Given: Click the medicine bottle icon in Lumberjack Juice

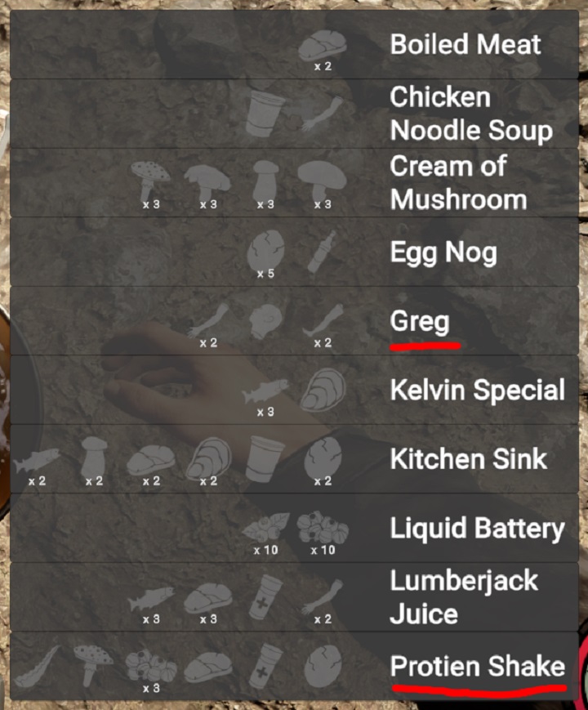Looking at the screenshot, I should pos(265,596).
